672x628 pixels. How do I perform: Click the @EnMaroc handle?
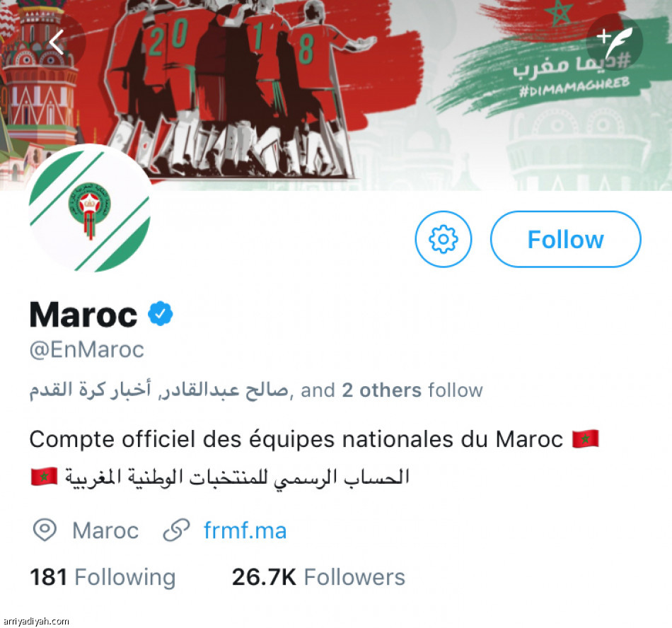click(x=86, y=349)
